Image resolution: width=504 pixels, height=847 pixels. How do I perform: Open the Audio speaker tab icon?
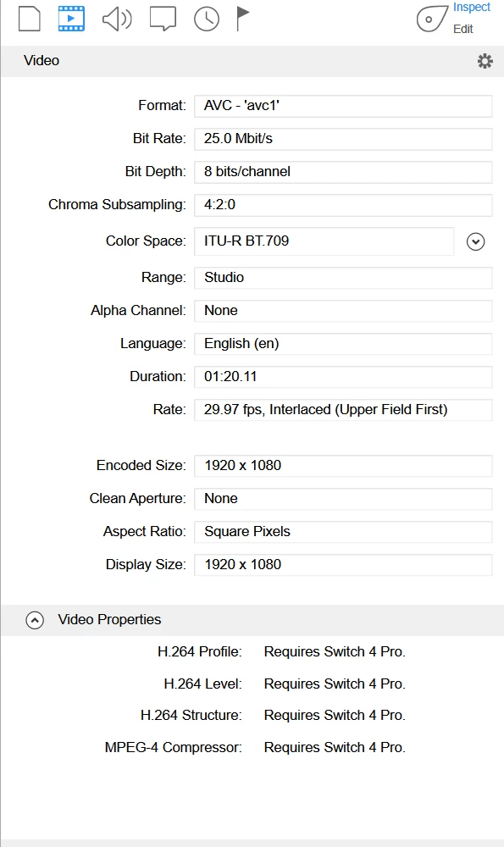click(x=117, y=19)
